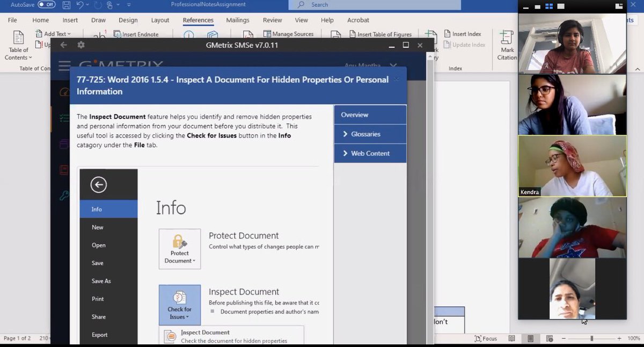Open the Customize Quick Access Toolbar dropdown
Image resolution: width=644 pixels, height=347 pixels.
click(129, 5)
